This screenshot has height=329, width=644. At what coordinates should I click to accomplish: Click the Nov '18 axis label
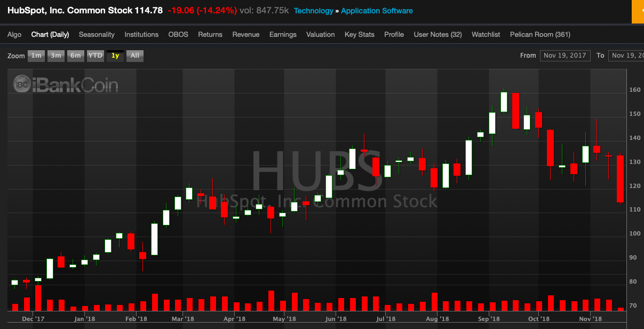click(590, 319)
